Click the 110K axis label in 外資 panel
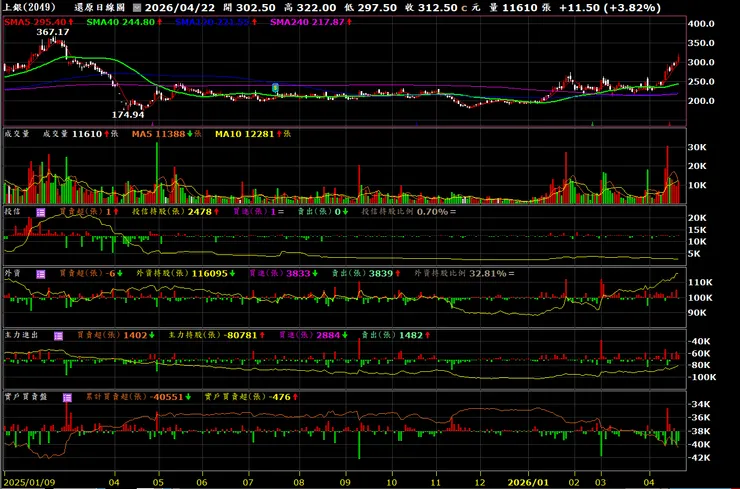This screenshot has height=489, width=740. (700, 282)
